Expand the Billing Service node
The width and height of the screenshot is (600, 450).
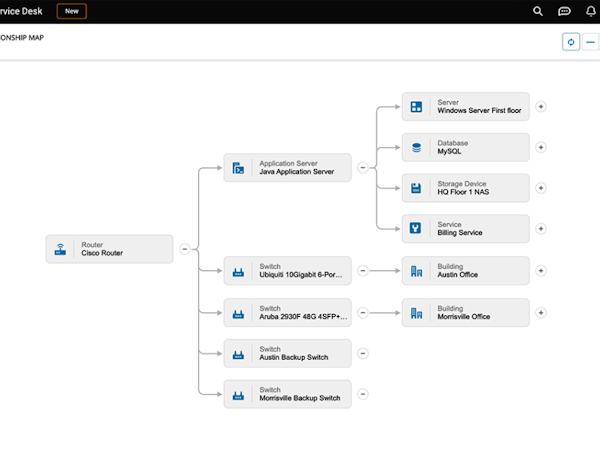(541, 228)
